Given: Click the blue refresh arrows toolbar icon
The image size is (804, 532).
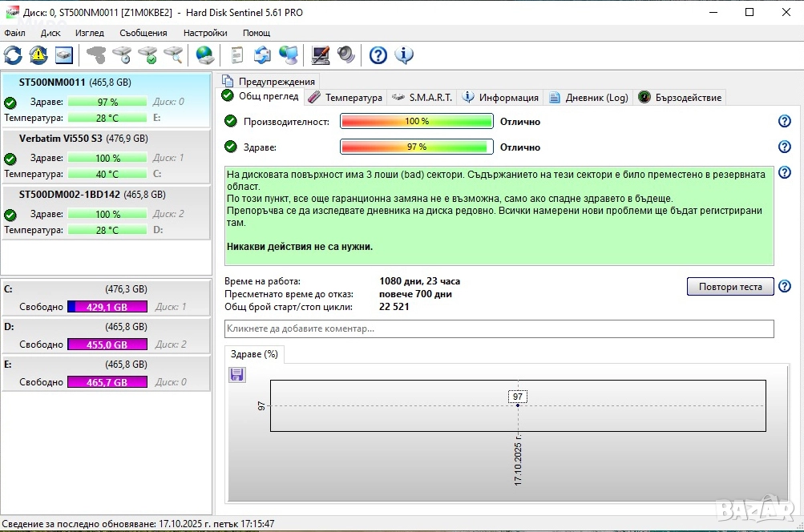Looking at the screenshot, I should tap(13, 54).
